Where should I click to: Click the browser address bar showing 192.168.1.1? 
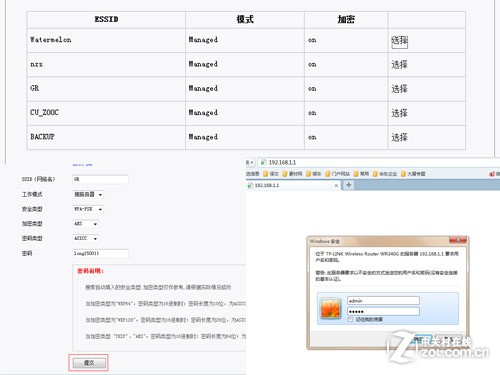pos(379,162)
